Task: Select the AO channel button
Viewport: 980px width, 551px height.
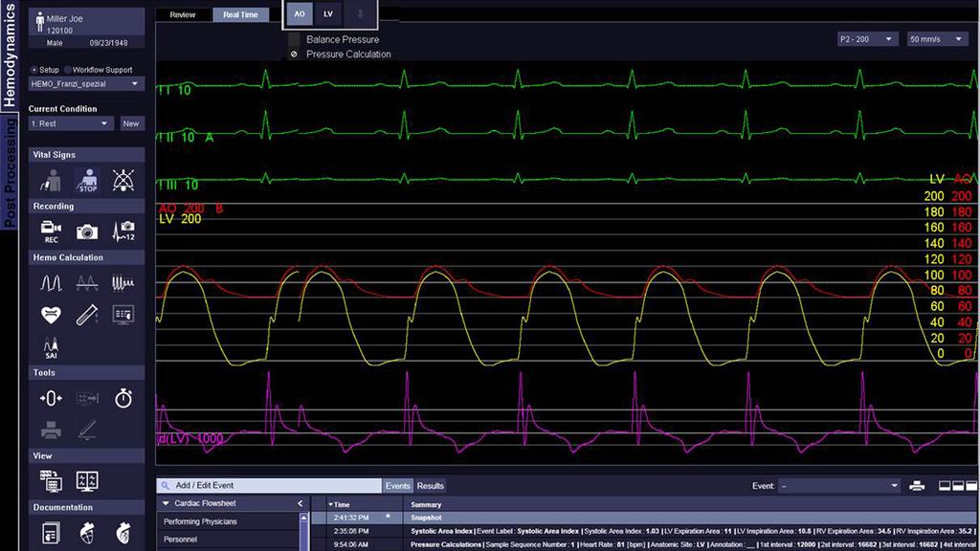Action: coord(299,14)
